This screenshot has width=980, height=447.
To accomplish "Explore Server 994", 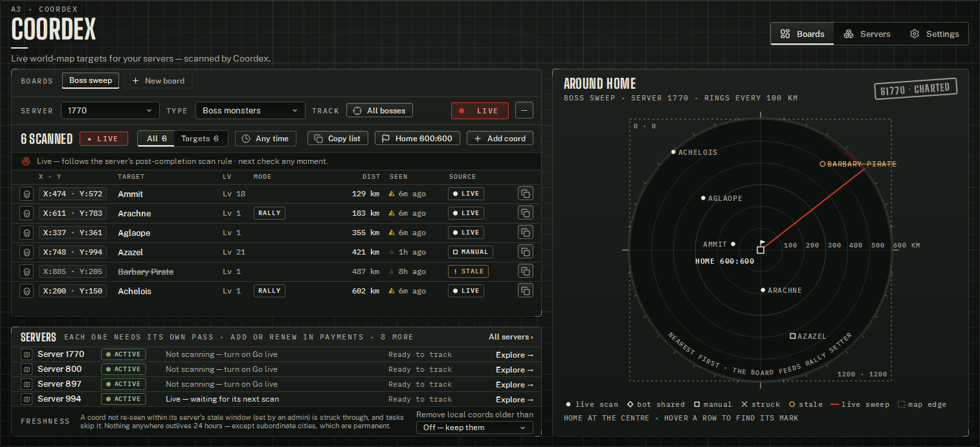I will click(515, 399).
